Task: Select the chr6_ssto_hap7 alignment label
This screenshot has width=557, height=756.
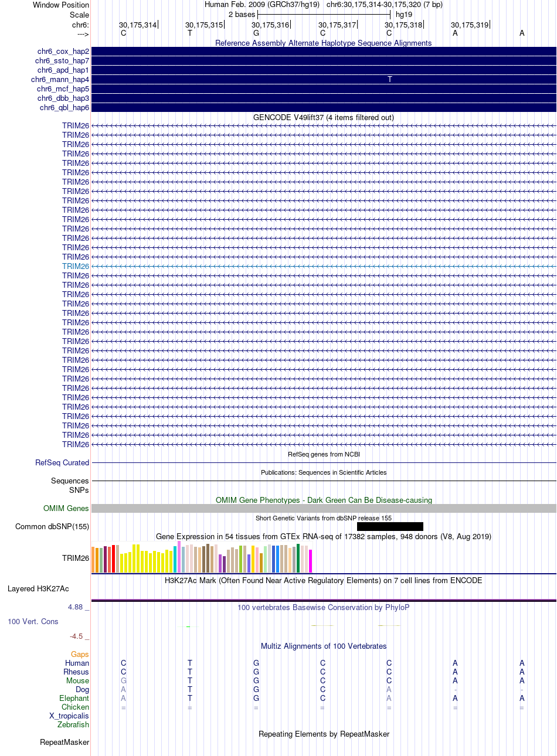Action: click(x=62, y=61)
